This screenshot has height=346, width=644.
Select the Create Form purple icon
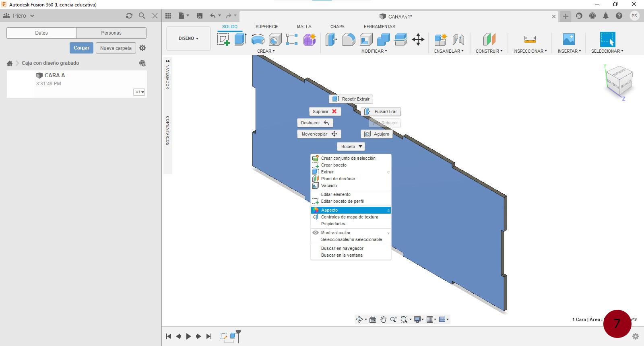[310, 39]
